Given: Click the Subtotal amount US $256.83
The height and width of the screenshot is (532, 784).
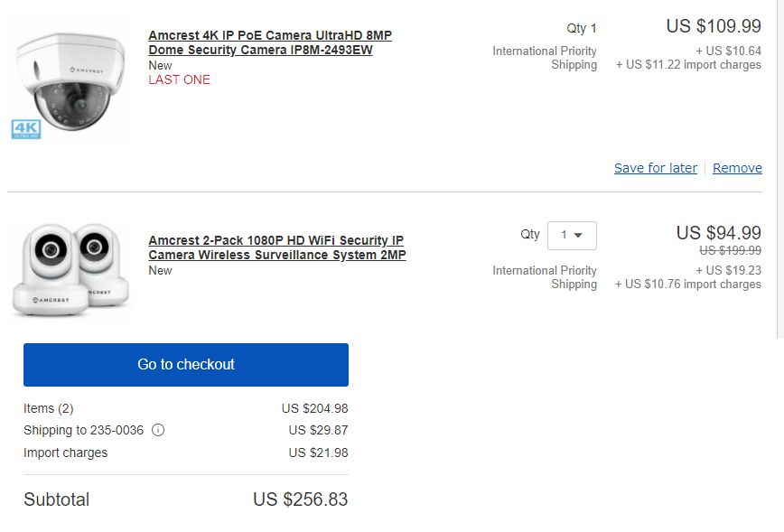Looking at the screenshot, I should pos(300,499).
